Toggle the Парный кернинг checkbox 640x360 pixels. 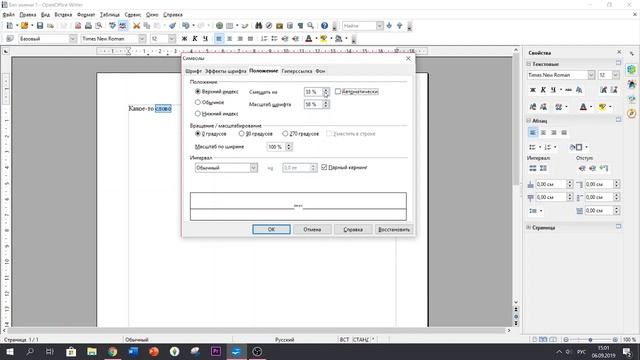coord(324,167)
